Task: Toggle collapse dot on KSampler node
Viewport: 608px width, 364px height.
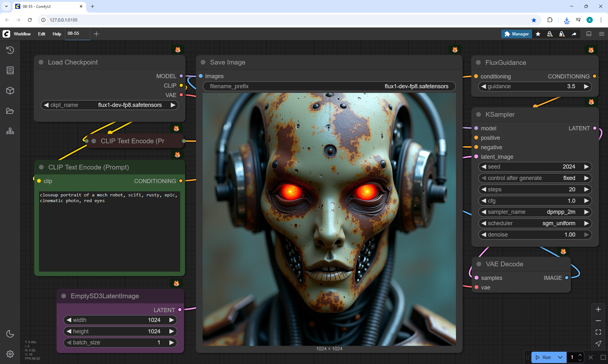Action: pyautogui.click(x=479, y=114)
